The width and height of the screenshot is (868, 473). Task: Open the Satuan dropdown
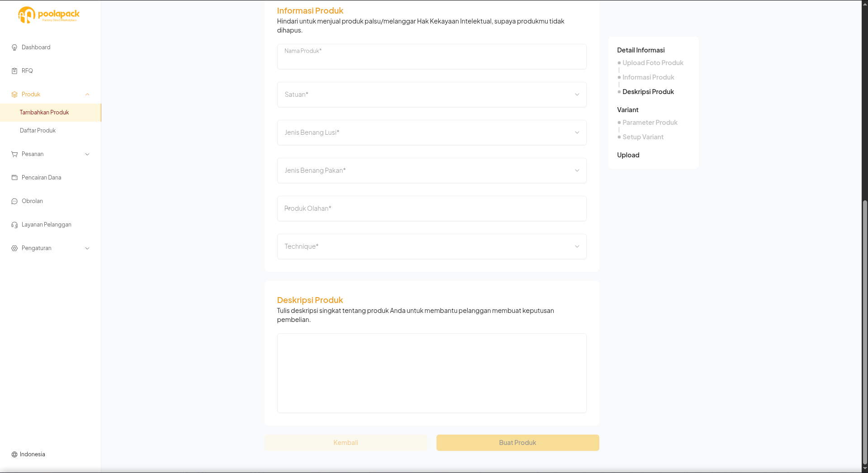point(432,95)
